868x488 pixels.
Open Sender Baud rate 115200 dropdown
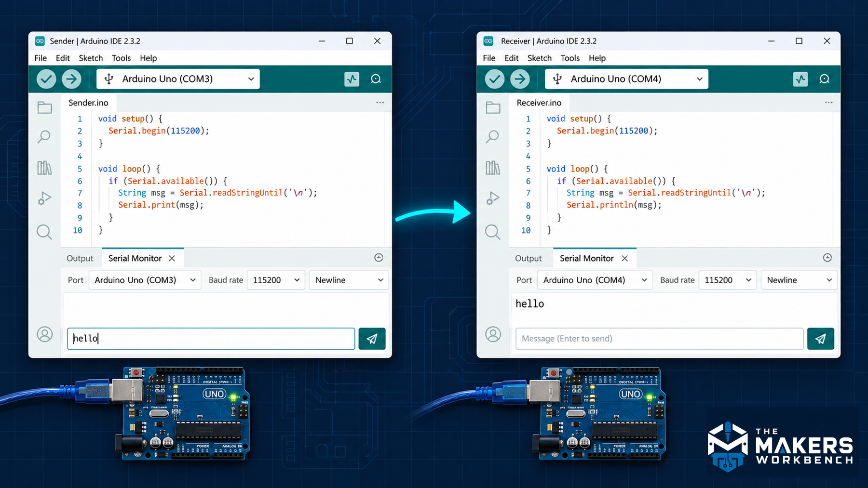pos(276,280)
